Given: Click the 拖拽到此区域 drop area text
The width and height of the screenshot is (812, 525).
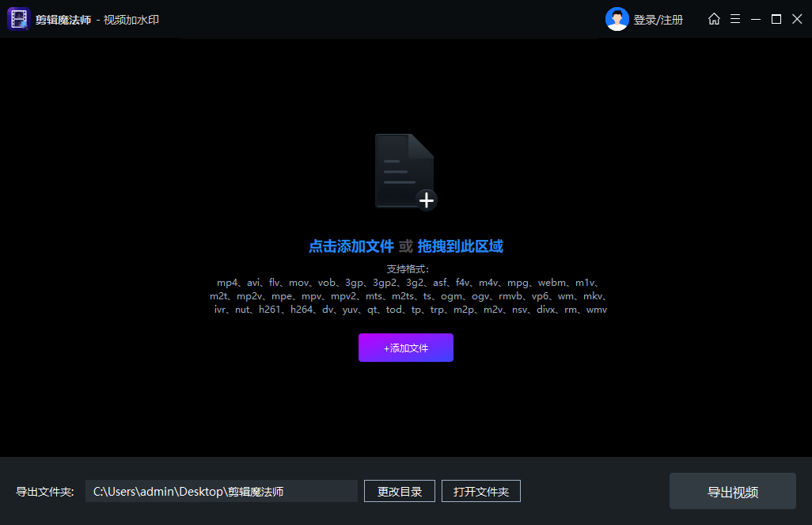Looking at the screenshot, I should [460, 246].
